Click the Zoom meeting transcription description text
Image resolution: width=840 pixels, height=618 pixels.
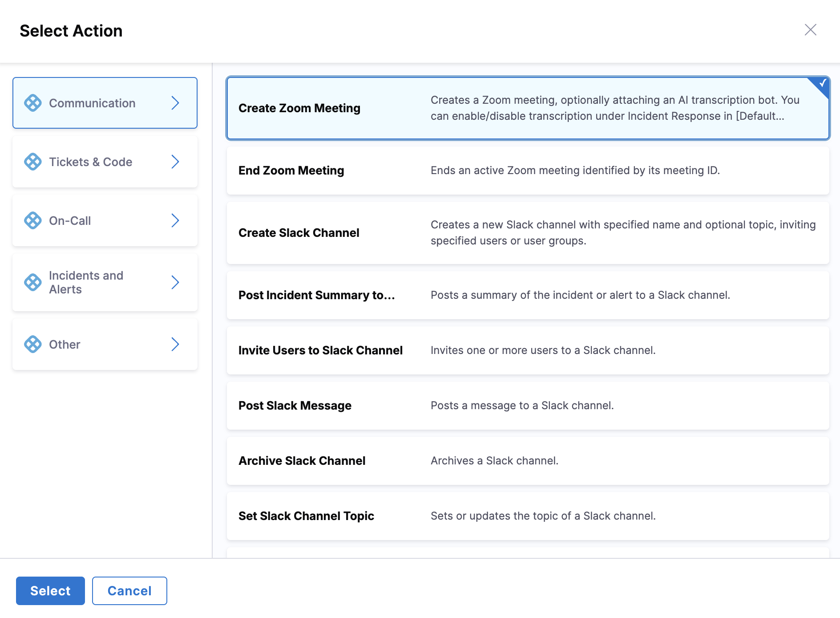[615, 108]
